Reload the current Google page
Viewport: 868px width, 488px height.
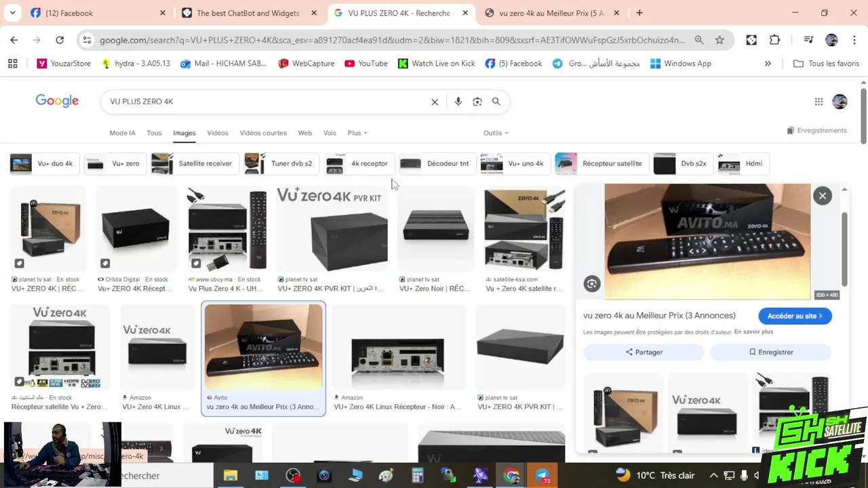pos(60,40)
